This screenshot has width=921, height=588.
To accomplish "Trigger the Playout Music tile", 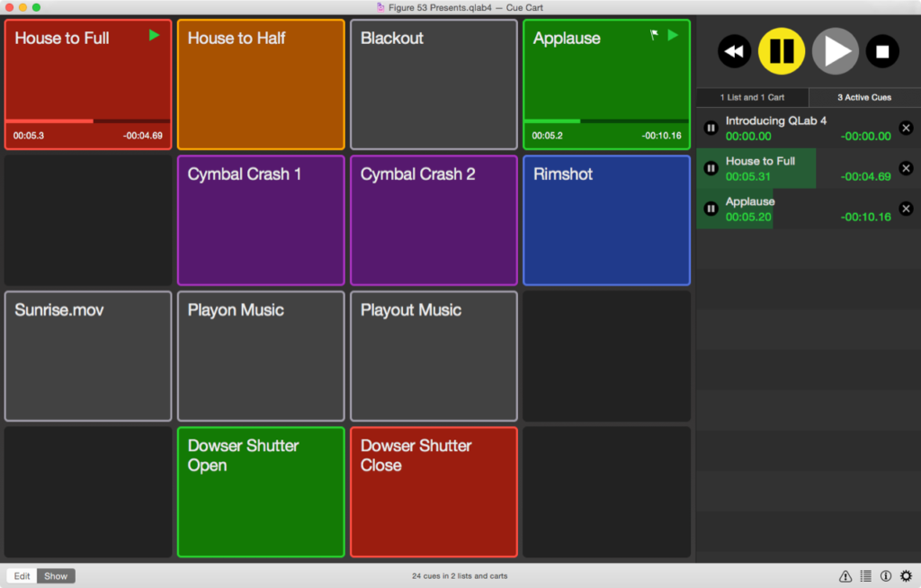I will point(434,356).
